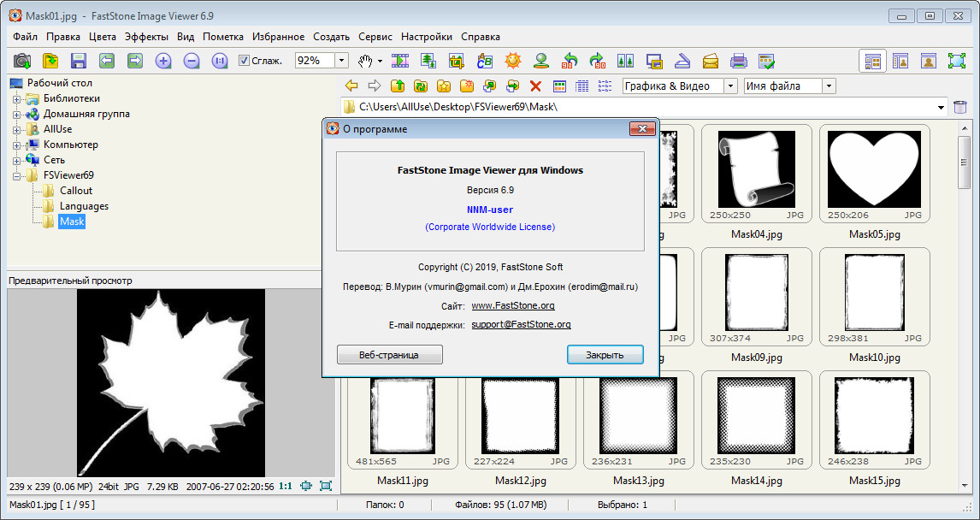Switch to the windowed view layout icon
The width and height of the screenshot is (980, 520).
tap(900, 61)
